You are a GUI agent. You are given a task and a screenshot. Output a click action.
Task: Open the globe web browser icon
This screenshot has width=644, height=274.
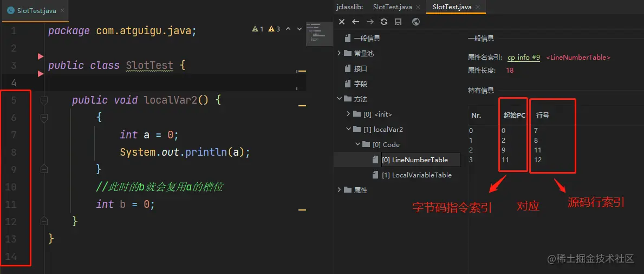415,22
